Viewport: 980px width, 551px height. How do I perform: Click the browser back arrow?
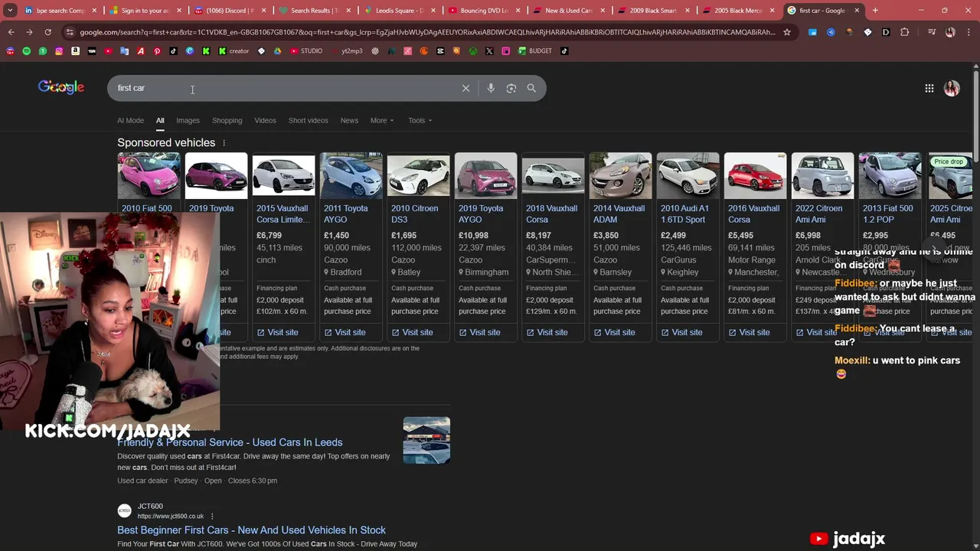(x=11, y=32)
